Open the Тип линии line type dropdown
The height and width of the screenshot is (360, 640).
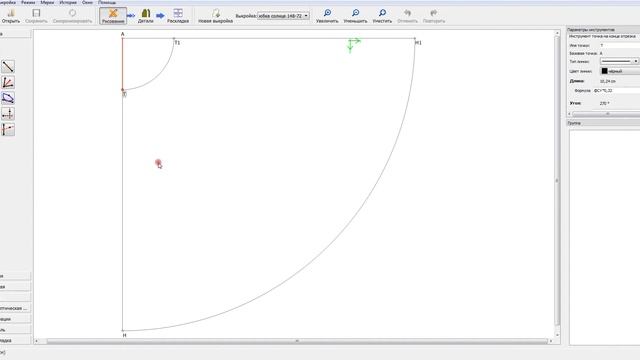(x=620, y=61)
